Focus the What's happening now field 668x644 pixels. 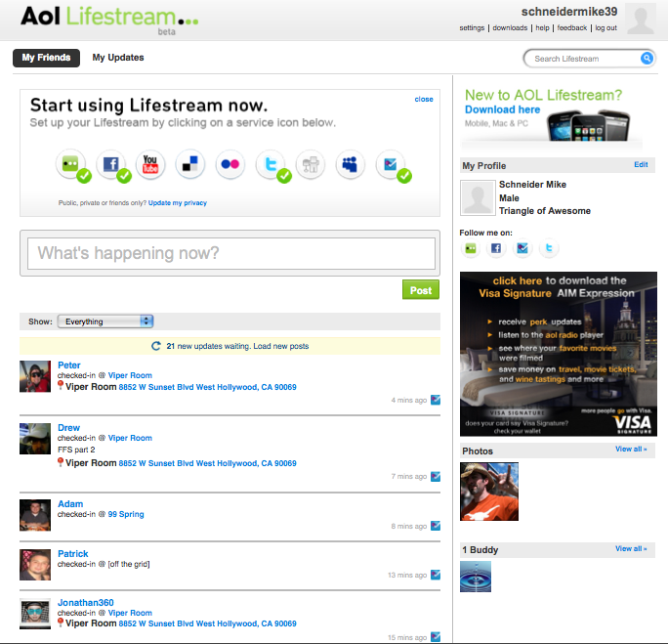(x=231, y=253)
